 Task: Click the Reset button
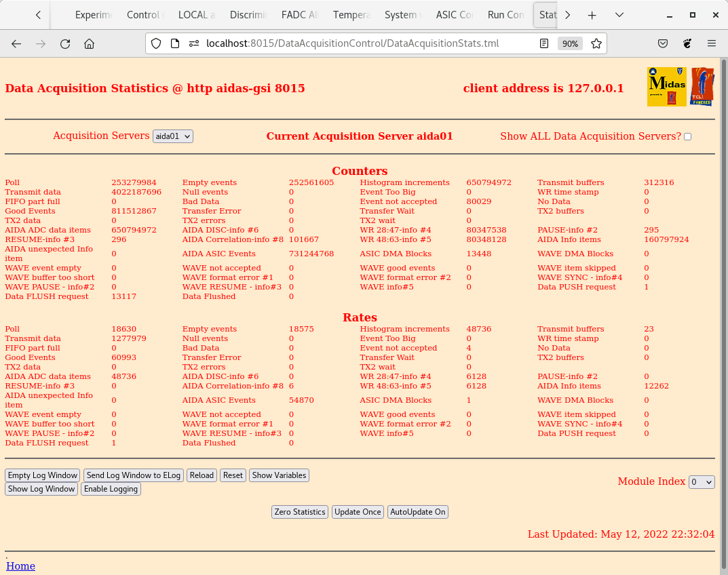tap(233, 475)
